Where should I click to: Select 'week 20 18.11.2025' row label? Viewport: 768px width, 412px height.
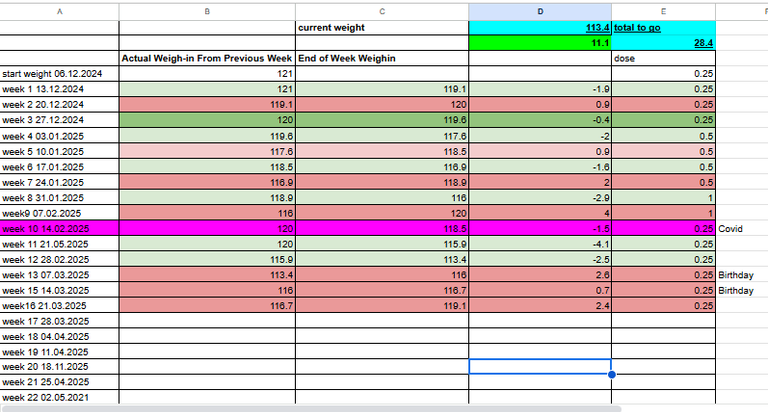point(59,366)
